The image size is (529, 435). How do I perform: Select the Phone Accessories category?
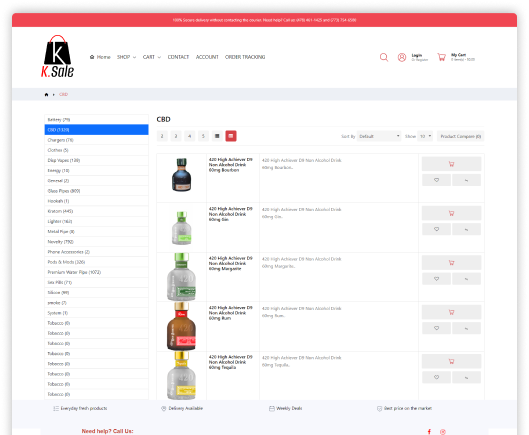coord(96,252)
